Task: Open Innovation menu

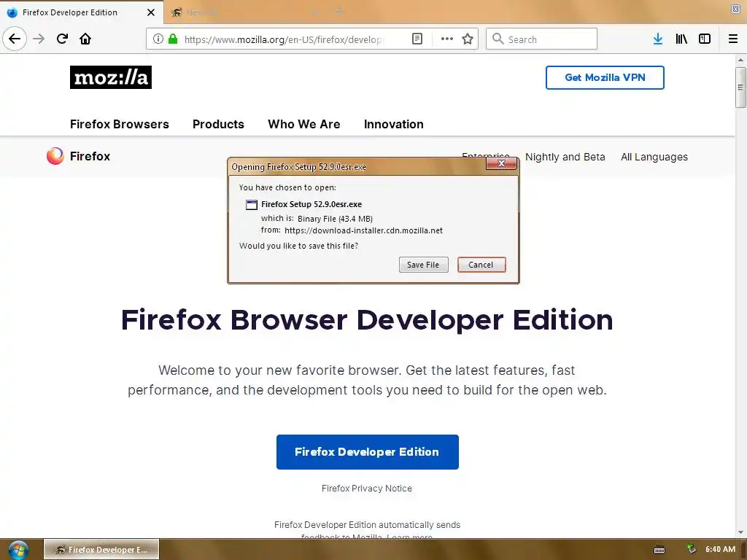Action: click(393, 124)
